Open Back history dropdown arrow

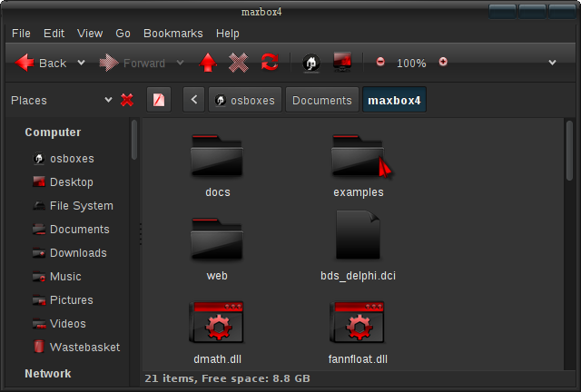(x=82, y=63)
